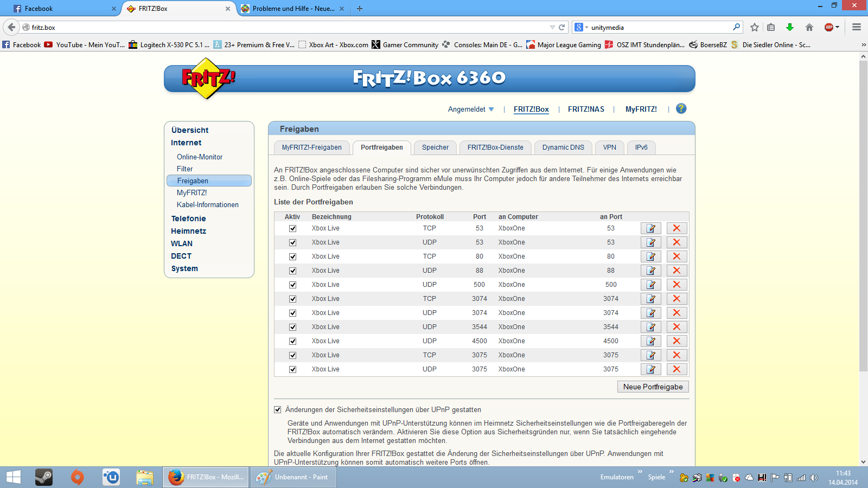Delete the Xbox Live TCP port 80 entry
Screen dimensions: 868x488
[x=676, y=256]
